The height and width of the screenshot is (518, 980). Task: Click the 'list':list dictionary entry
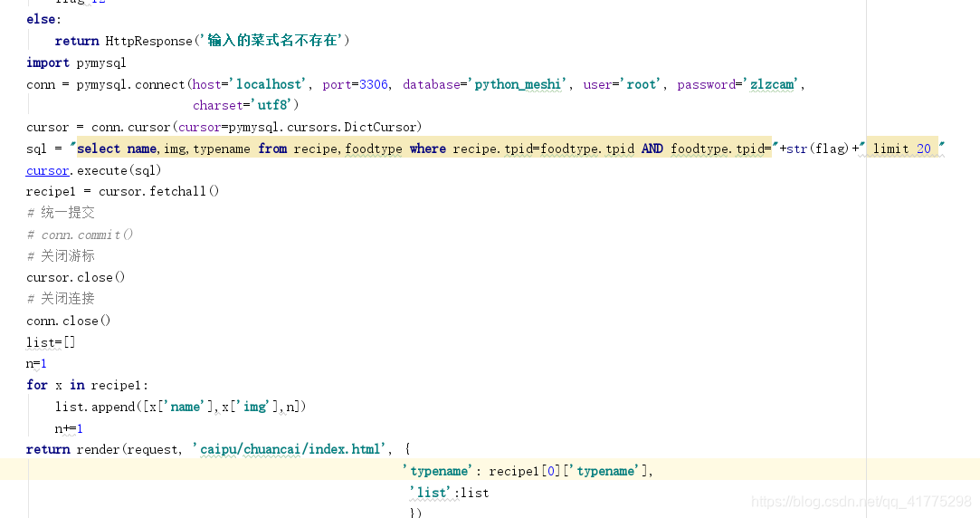(x=449, y=493)
